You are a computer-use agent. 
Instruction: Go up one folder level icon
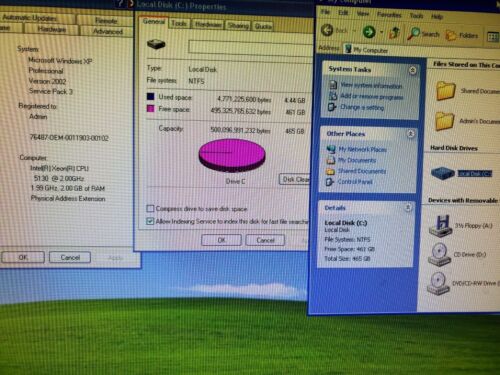(394, 33)
